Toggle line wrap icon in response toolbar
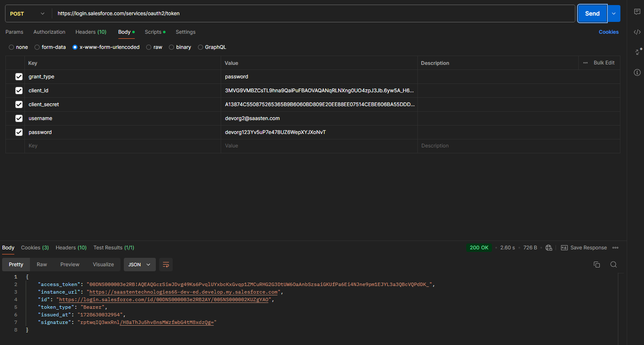This screenshot has width=644, height=345. pos(166,265)
